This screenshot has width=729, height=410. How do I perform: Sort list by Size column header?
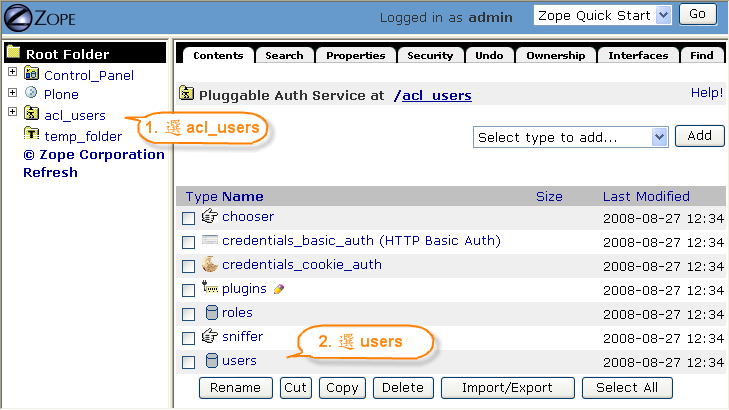point(549,197)
